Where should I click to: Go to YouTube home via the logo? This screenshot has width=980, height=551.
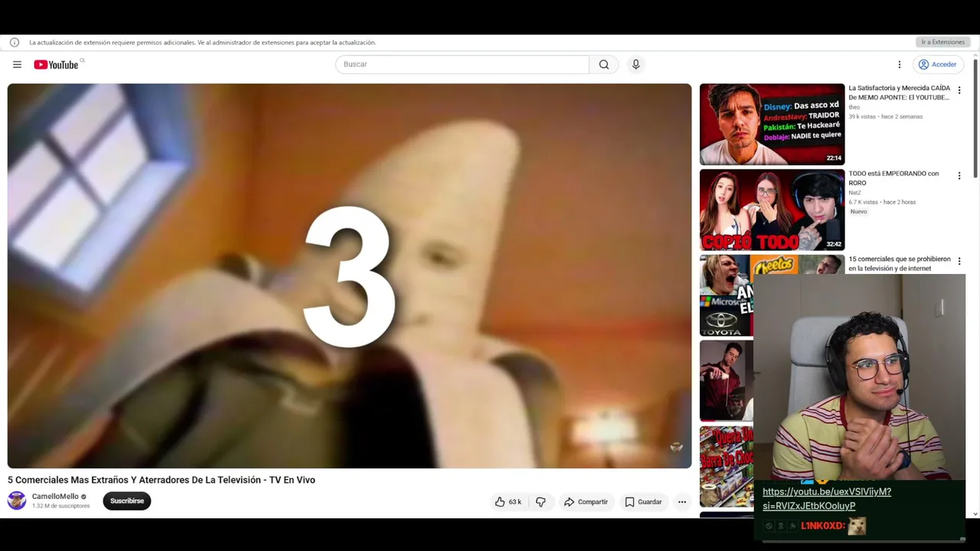coord(56,64)
